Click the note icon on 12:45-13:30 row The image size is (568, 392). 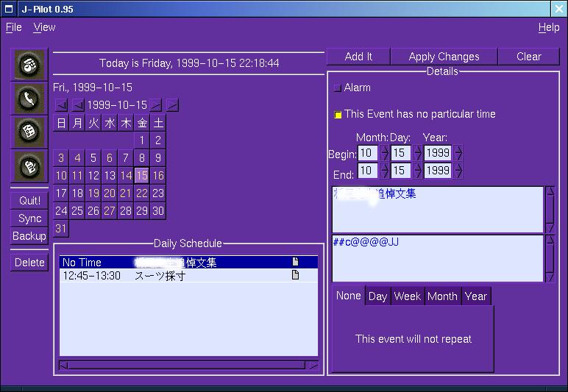(295, 275)
